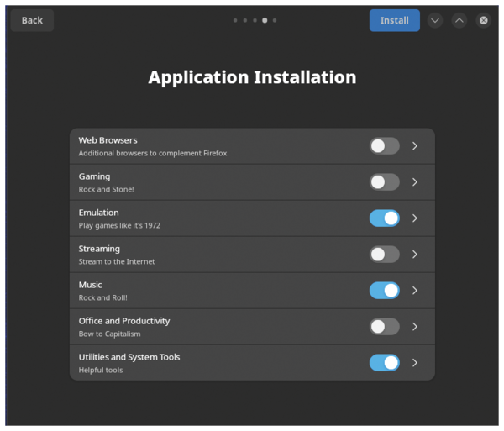Go back with the Back button

click(x=32, y=20)
